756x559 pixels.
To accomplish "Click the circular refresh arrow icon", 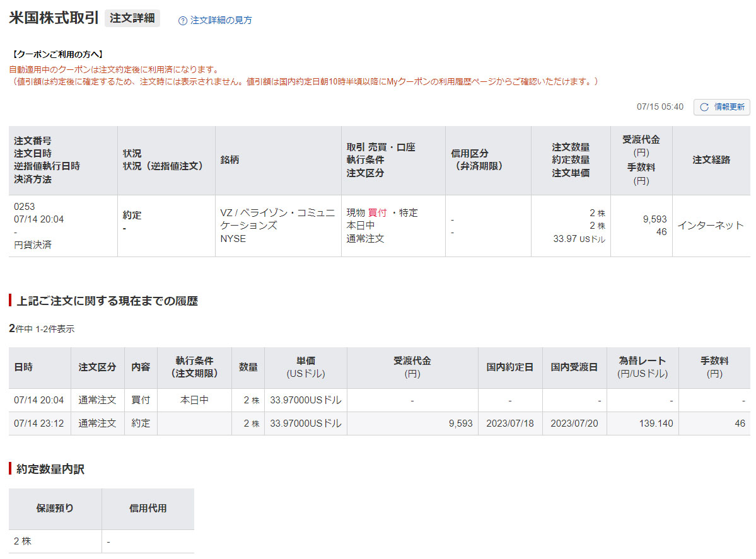I will coord(704,107).
